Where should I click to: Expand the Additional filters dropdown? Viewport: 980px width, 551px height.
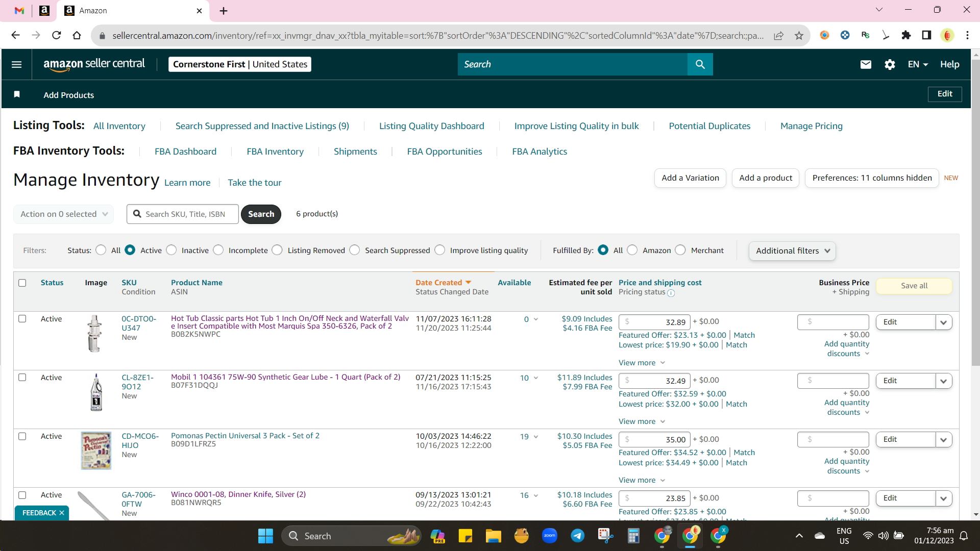coord(792,251)
